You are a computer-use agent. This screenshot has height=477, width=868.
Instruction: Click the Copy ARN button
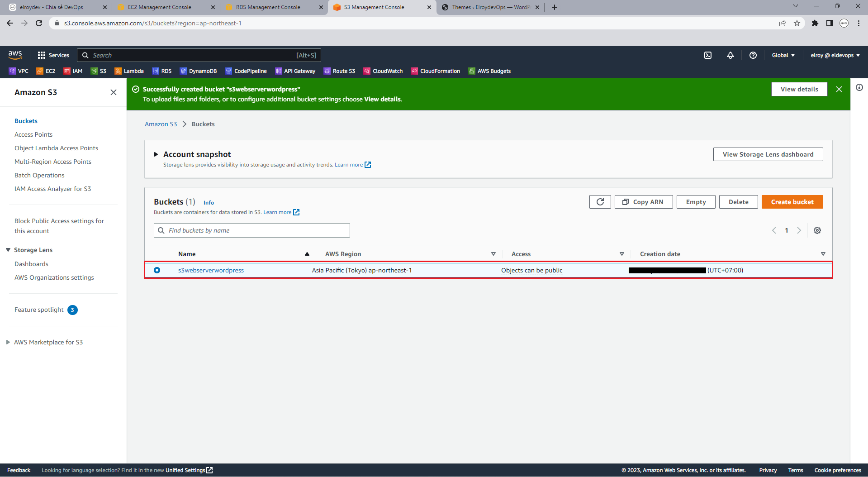tap(643, 202)
